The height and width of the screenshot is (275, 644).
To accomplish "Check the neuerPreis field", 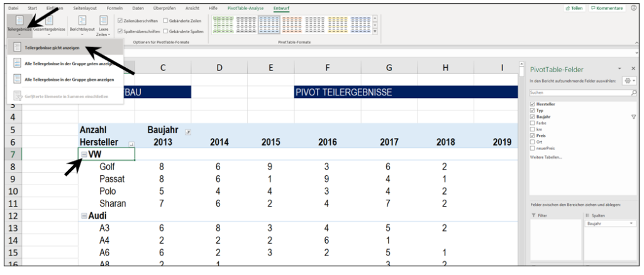I will pos(533,148).
